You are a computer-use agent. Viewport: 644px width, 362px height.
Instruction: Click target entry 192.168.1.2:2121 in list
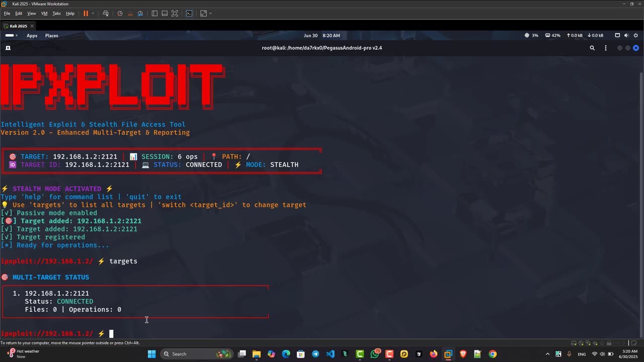57,293
